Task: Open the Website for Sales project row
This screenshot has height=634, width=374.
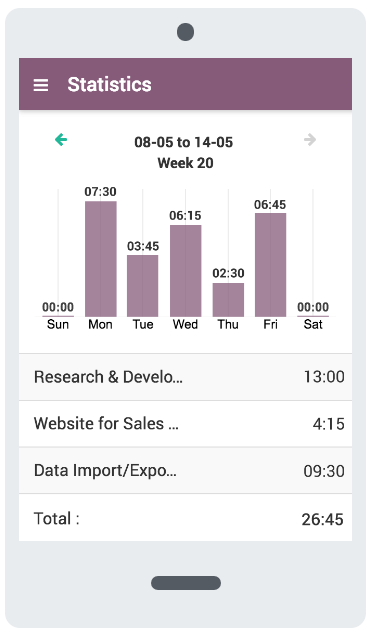Action: (186, 424)
